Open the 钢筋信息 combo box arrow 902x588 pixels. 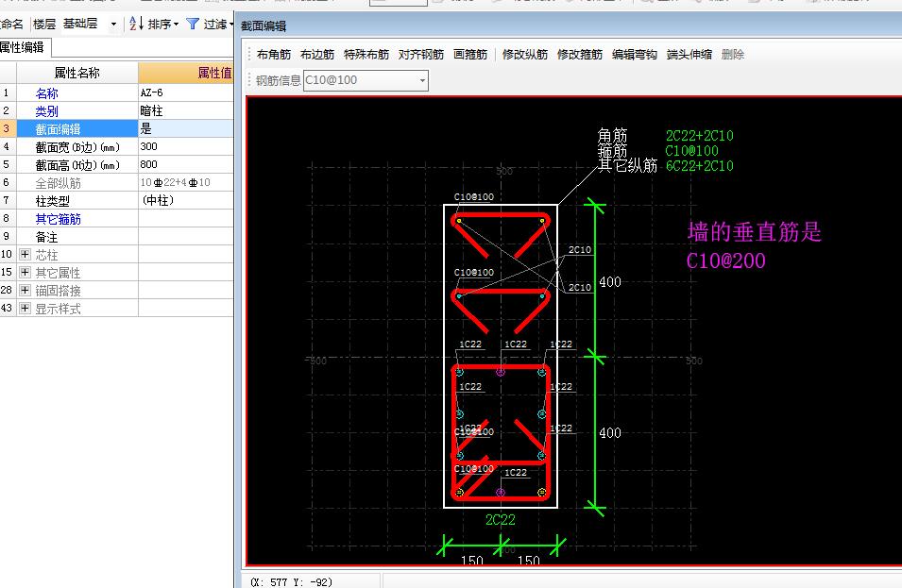(x=423, y=80)
